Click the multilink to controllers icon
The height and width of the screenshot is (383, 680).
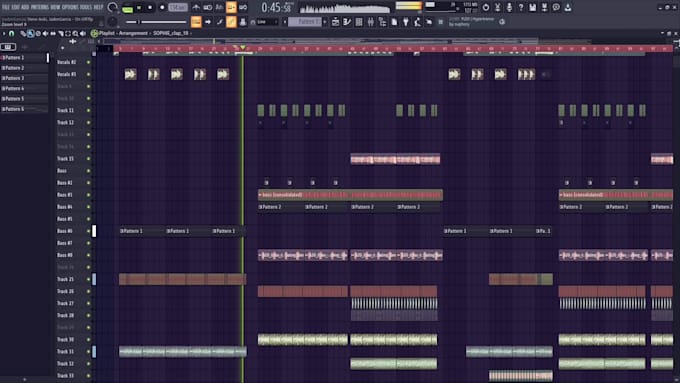pyautogui.click(x=243, y=22)
